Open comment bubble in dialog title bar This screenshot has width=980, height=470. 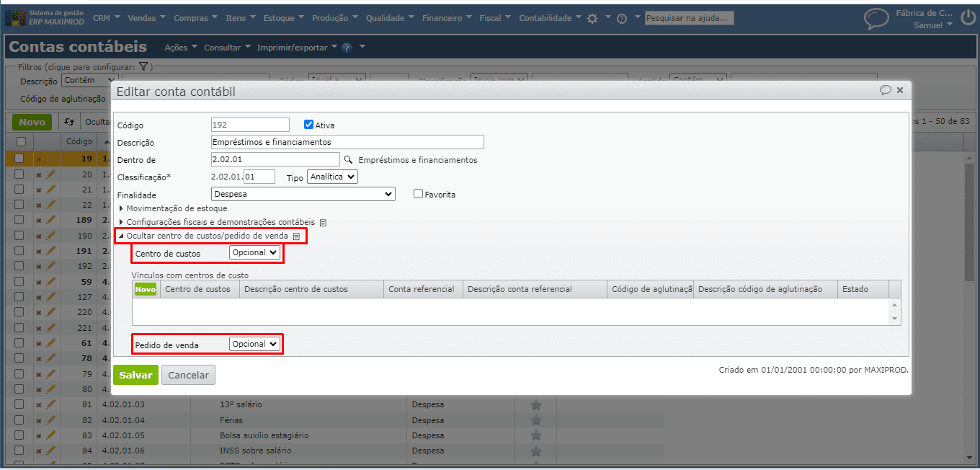tap(886, 90)
